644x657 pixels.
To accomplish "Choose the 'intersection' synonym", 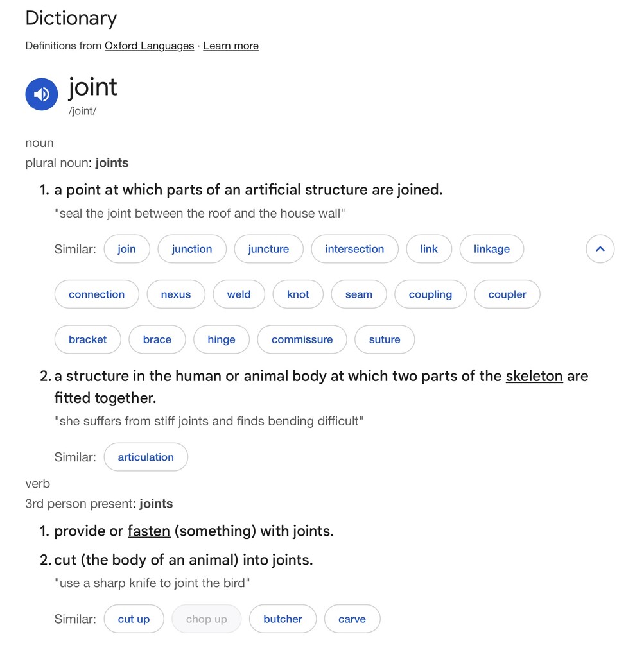I will [x=354, y=249].
